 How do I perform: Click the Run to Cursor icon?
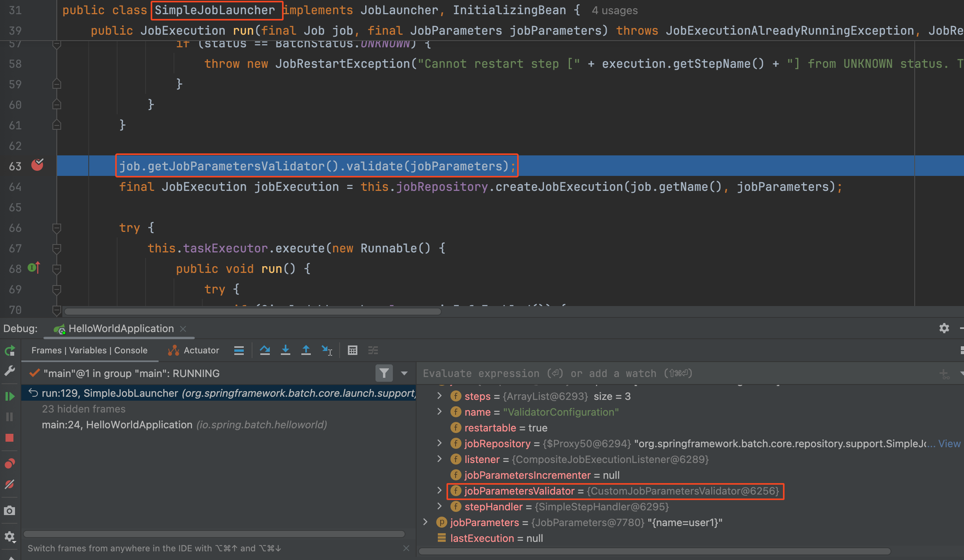tap(327, 350)
